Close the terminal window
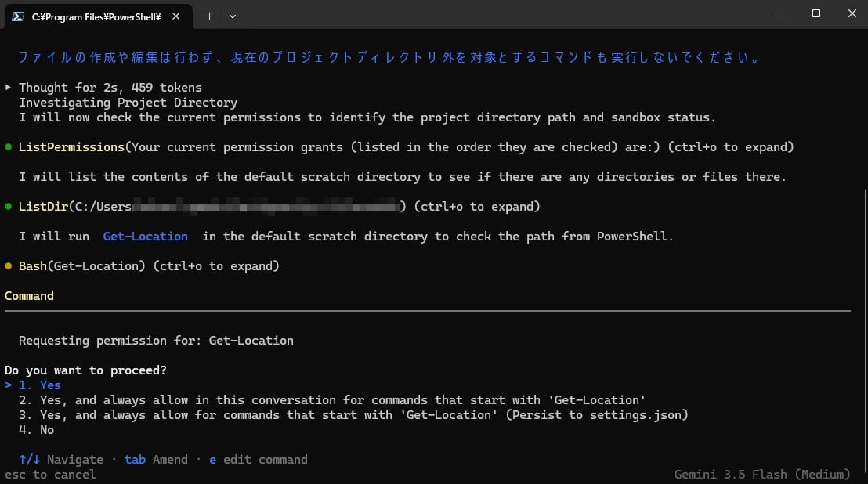 point(852,13)
